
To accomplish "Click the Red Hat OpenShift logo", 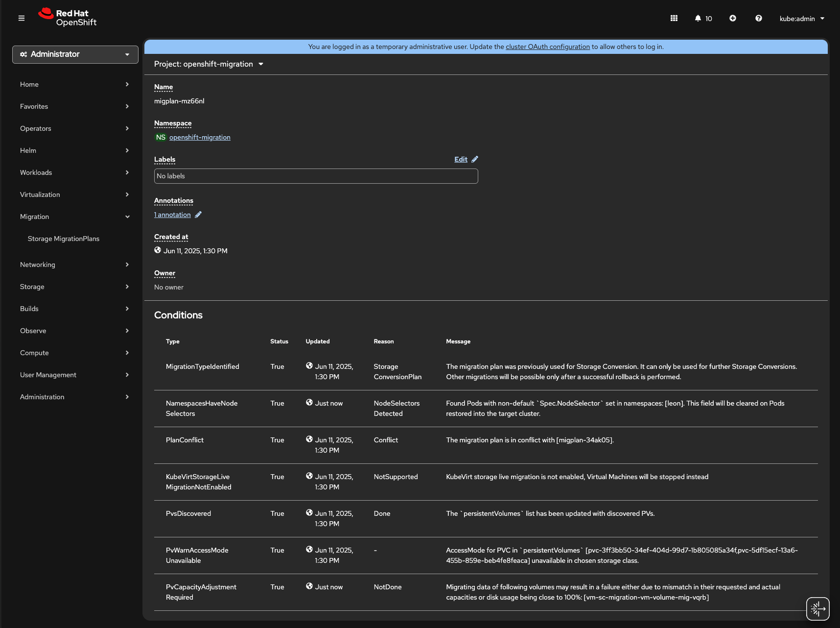I will (68, 18).
